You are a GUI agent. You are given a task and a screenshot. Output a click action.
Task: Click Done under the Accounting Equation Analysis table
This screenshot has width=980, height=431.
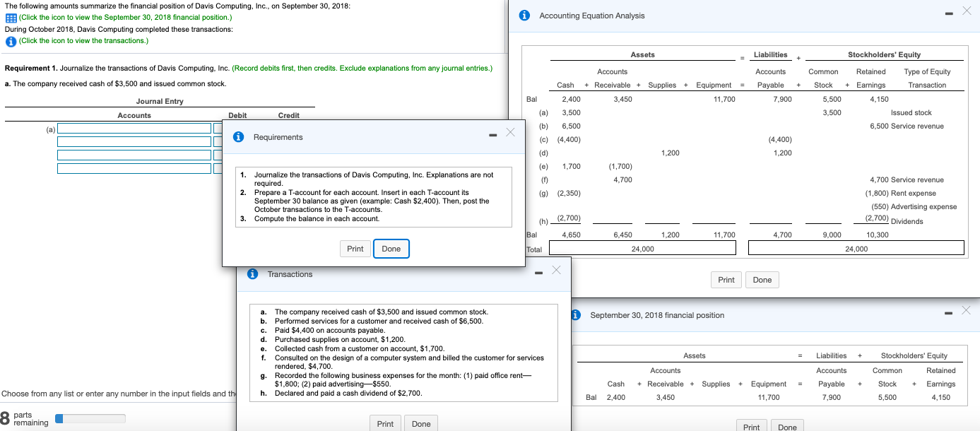pyautogui.click(x=762, y=280)
